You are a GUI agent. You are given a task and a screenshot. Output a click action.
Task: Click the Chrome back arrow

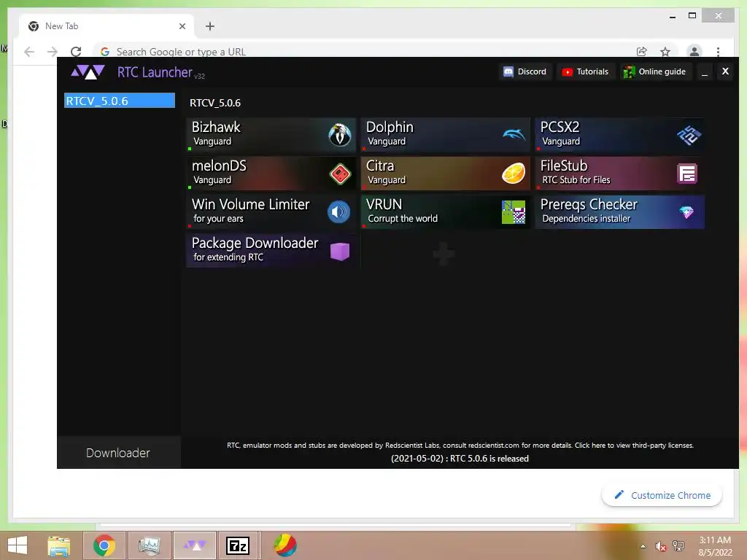pos(29,52)
